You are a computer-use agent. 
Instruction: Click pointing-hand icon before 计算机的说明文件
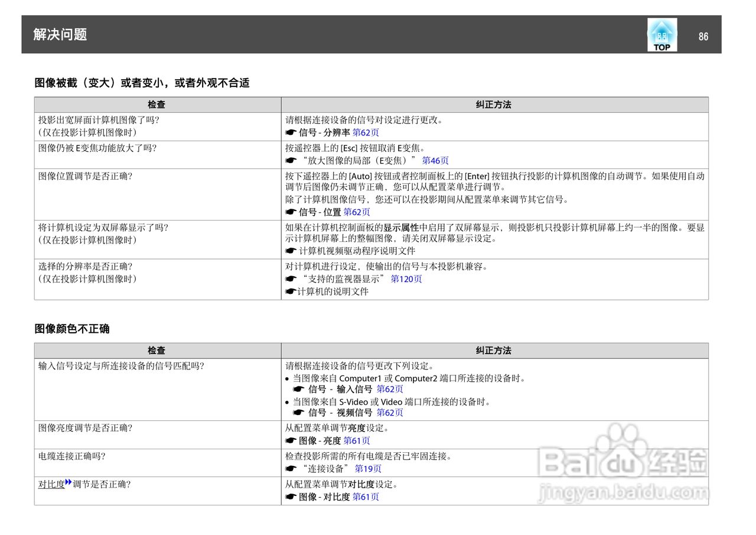tap(291, 291)
